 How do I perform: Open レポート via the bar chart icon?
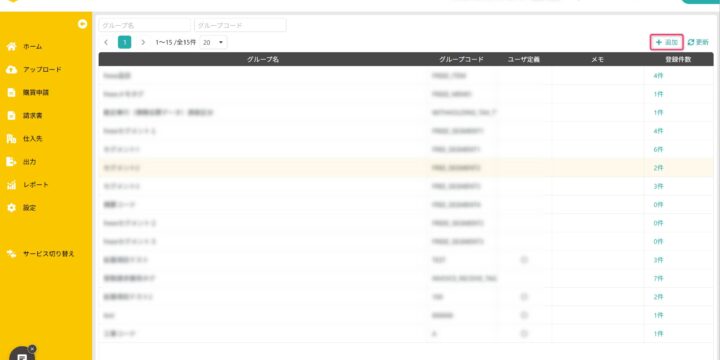click(12, 185)
